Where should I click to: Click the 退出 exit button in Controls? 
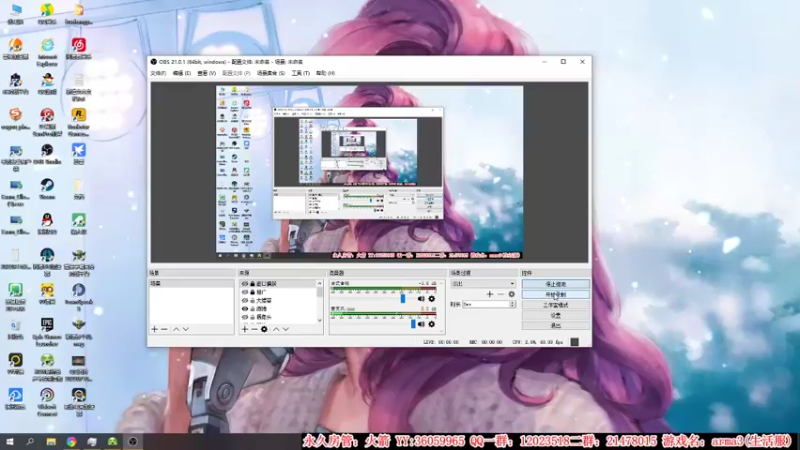(556, 326)
